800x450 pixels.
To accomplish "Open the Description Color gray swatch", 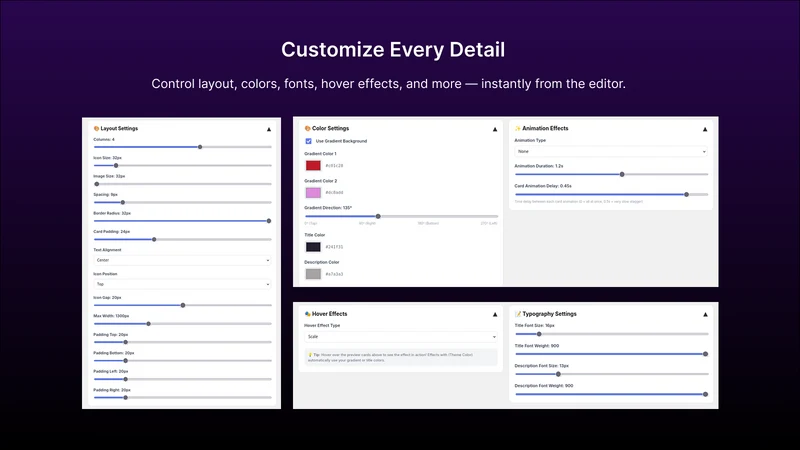I will [313, 274].
